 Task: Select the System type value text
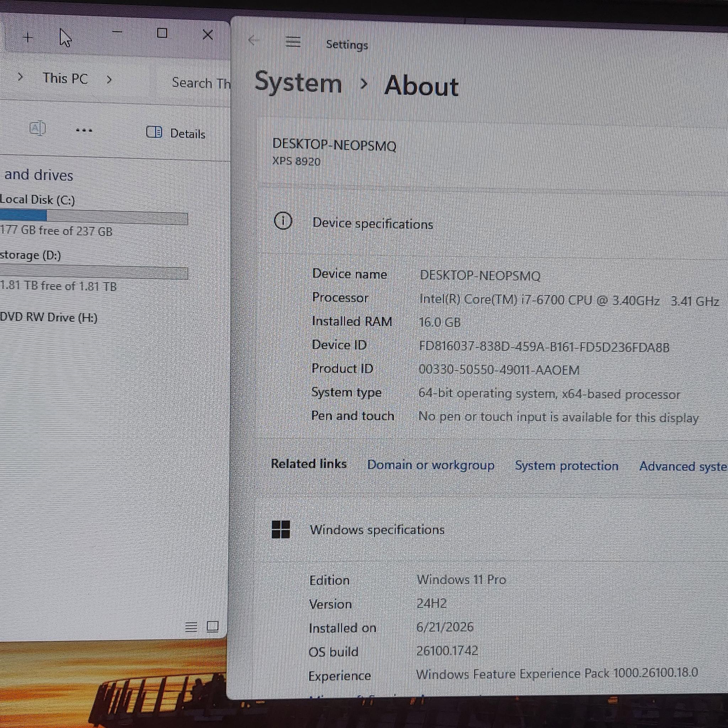[550, 394]
